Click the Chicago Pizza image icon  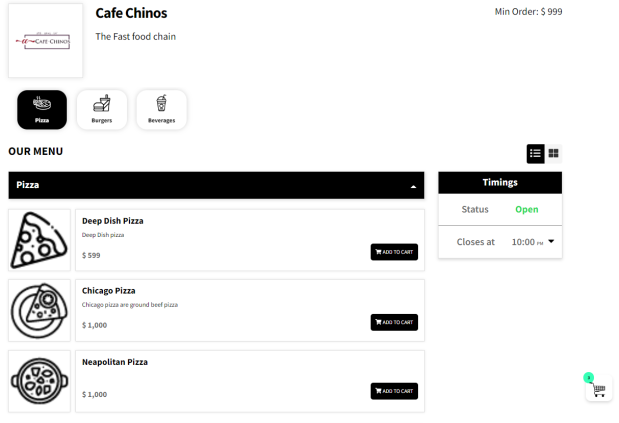(x=39, y=310)
